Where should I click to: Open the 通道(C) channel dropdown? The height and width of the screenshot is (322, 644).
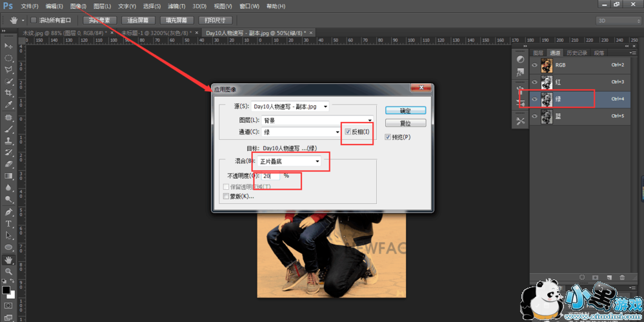(x=301, y=132)
